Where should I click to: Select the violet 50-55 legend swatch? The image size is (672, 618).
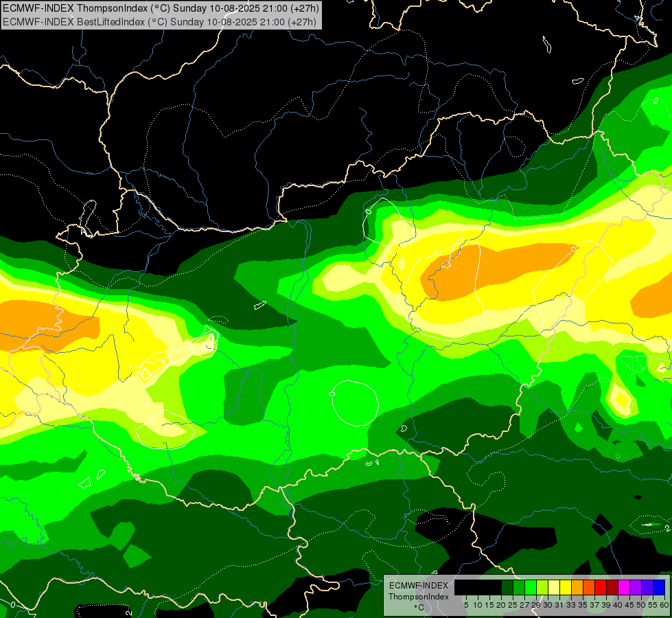[647, 587]
